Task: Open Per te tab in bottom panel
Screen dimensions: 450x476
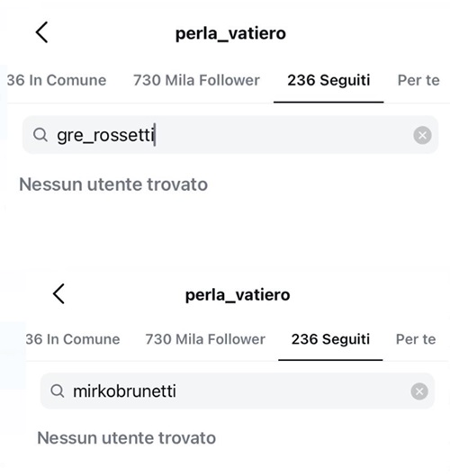Action: [x=416, y=339]
